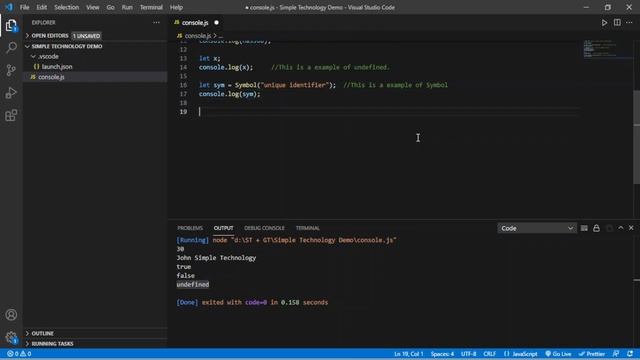
Task: Open the Manage gear icon
Action: coord(11,337)
